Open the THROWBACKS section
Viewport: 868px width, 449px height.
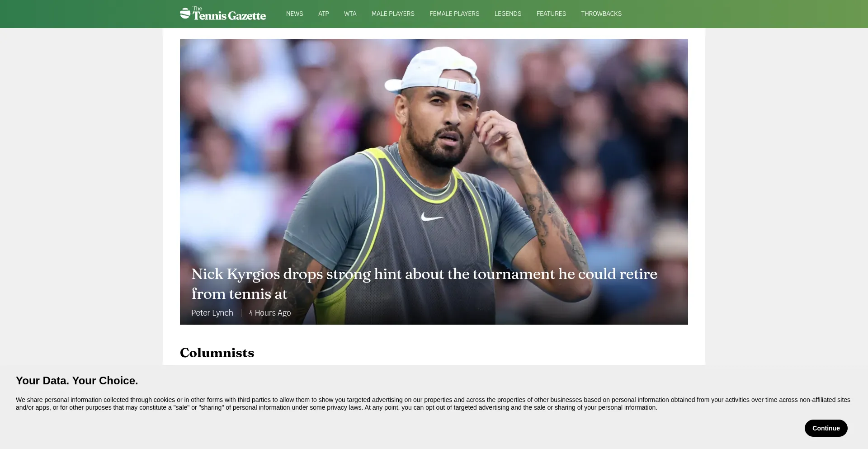[601, 14]
